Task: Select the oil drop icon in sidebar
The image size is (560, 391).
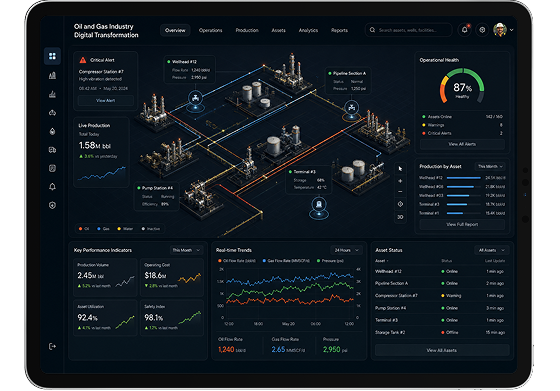Action: point(52,131)
